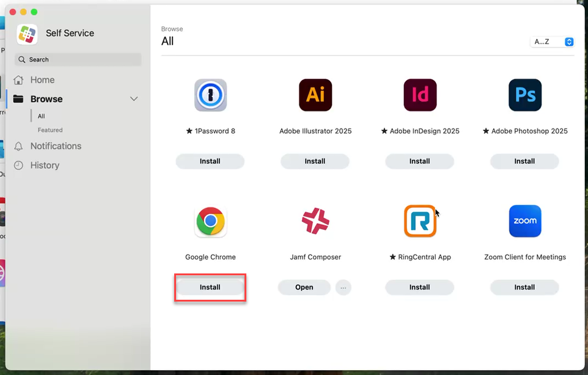Open Jamf Composer
The image size is (588, 375).
304,288
